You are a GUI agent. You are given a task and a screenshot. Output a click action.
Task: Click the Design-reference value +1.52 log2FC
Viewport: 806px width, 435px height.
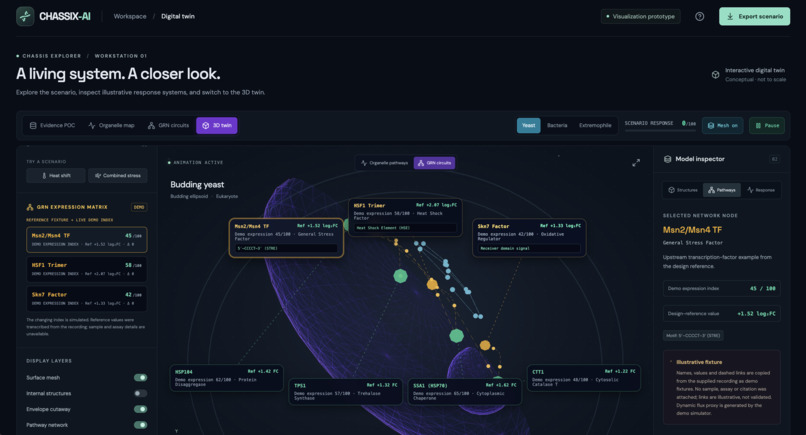point(756,314)
